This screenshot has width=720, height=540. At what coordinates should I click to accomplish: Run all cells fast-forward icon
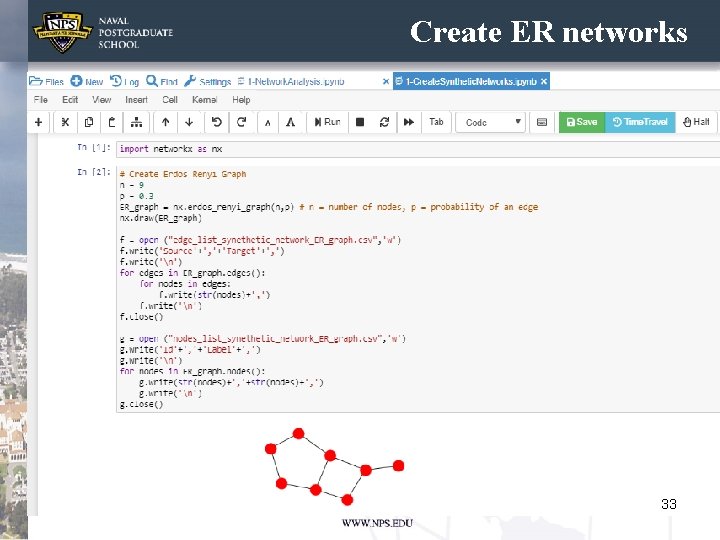click(x=409, y=122)
